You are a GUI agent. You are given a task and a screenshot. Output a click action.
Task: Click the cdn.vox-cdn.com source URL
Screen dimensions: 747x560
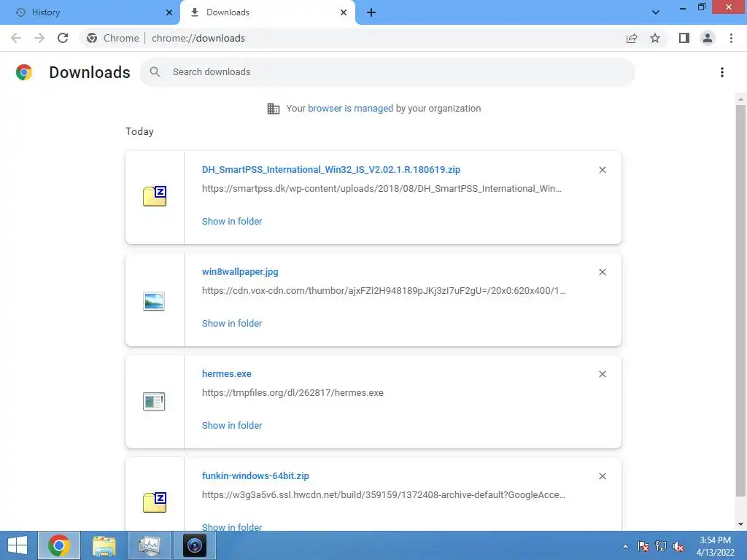384,290
